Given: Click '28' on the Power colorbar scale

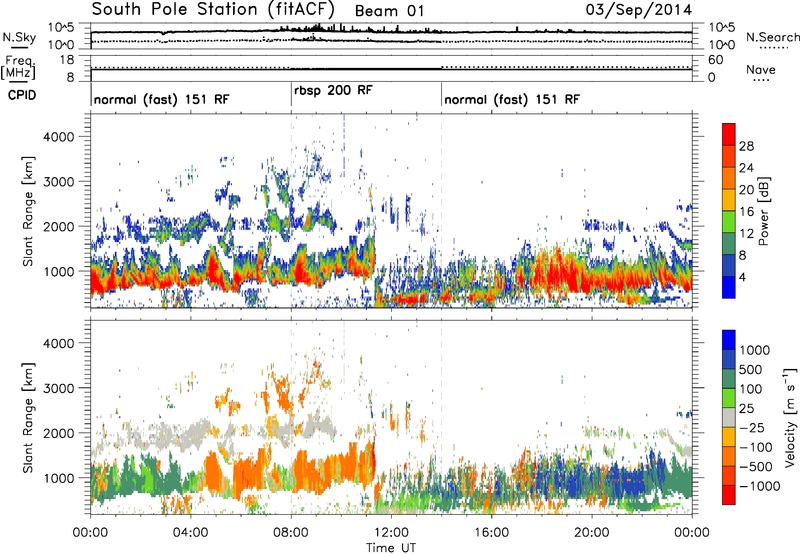Looking at the screenshot, I should [746, 146].
